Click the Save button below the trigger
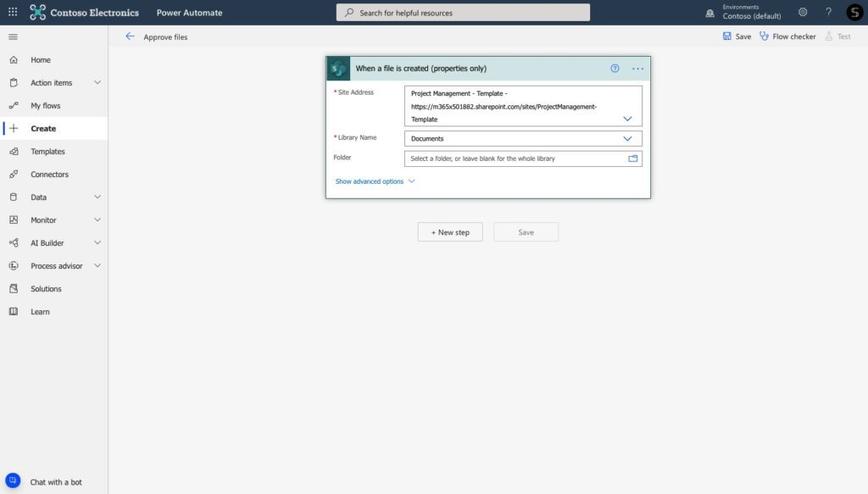Image resolution: width=868 pixels, height=494 pixels. point(526,232)
